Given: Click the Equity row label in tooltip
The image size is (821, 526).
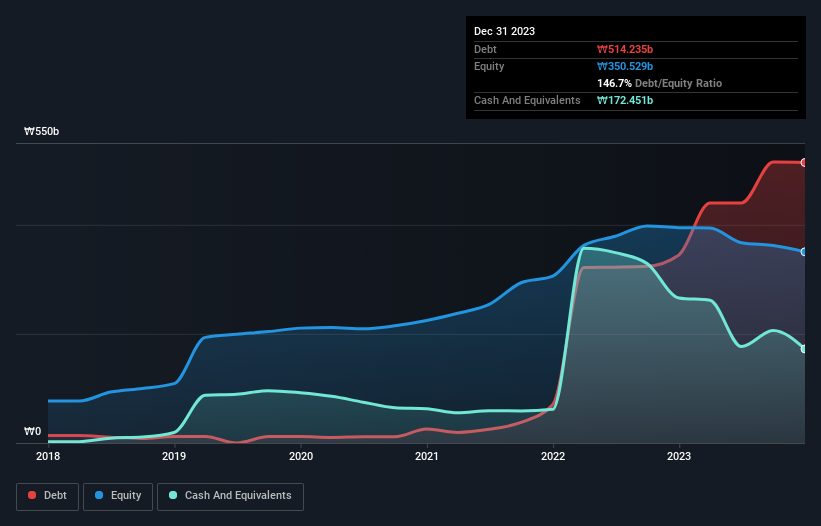Looking at the screenshot, I should 489,66.
